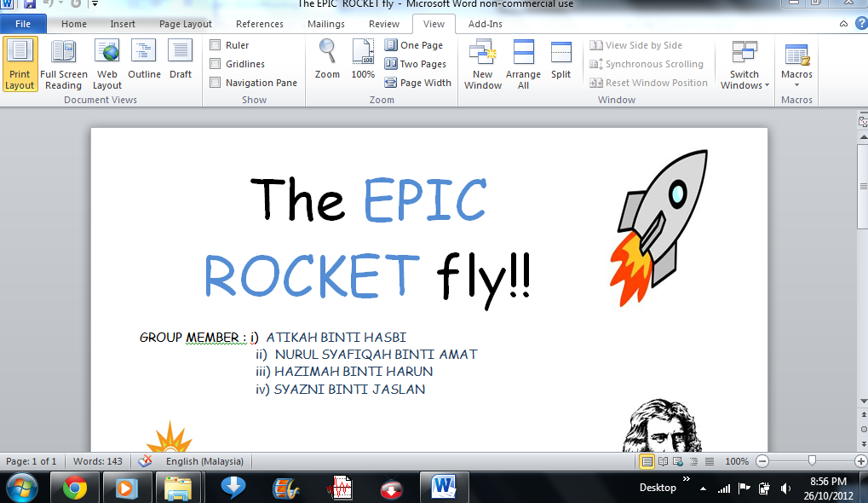Click Words: 143 count
Image resolution: width=868 pixels, height=503 pixels.
pyautogui.click(x=97, y=461)
